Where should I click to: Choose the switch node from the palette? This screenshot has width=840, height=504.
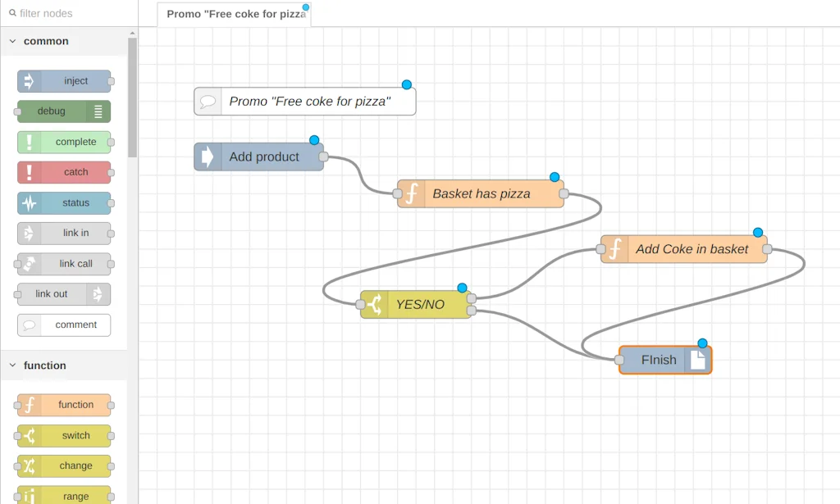point(64,435)
